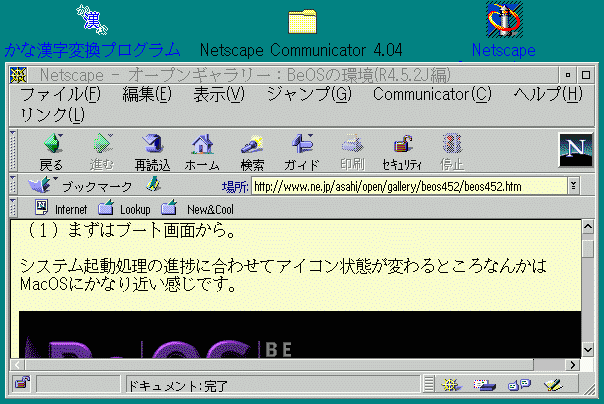Click the security padlock in status bar
604x404 pixels.
tap(22, 383)
